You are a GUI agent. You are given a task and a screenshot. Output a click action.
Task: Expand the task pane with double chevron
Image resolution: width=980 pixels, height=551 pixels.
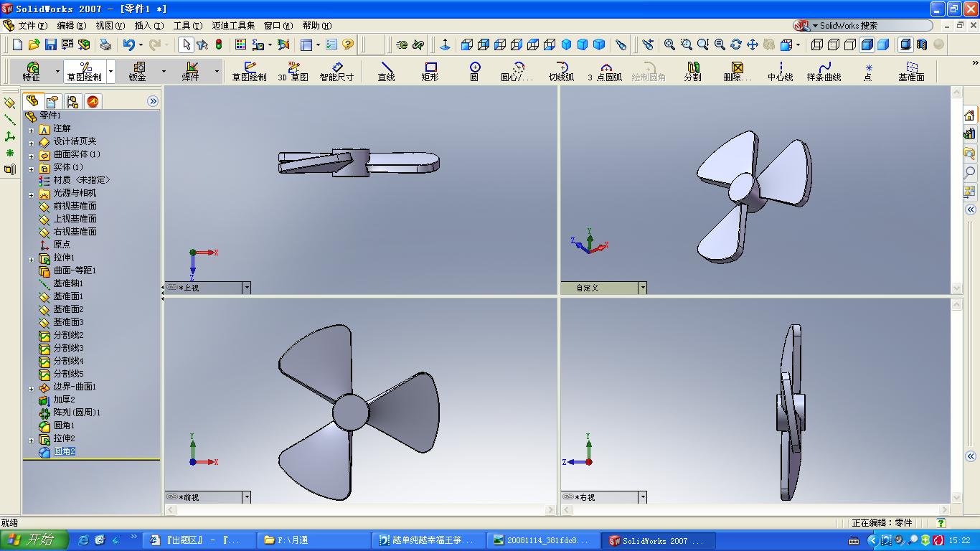point(971,209)
